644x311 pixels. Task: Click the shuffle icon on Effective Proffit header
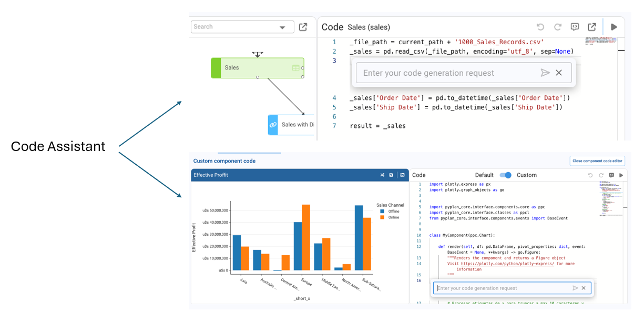382,175
